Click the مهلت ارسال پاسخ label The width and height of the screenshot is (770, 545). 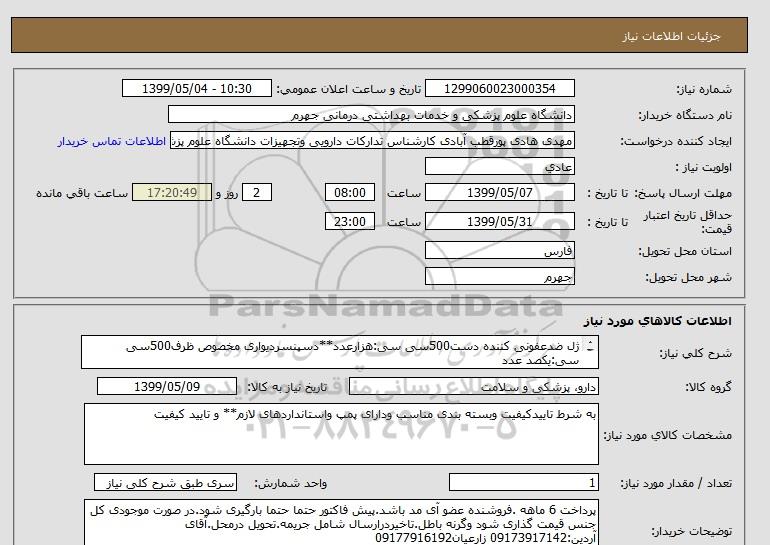(x=684, y=193)
